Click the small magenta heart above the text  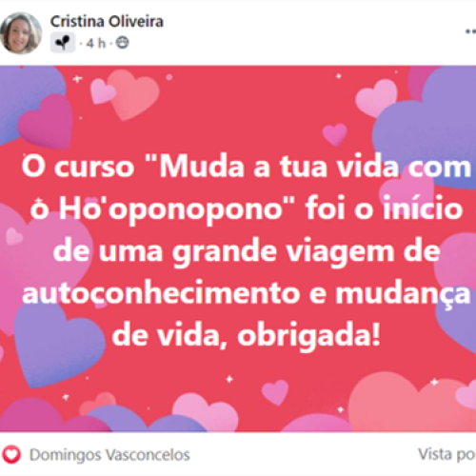point(335,134)
